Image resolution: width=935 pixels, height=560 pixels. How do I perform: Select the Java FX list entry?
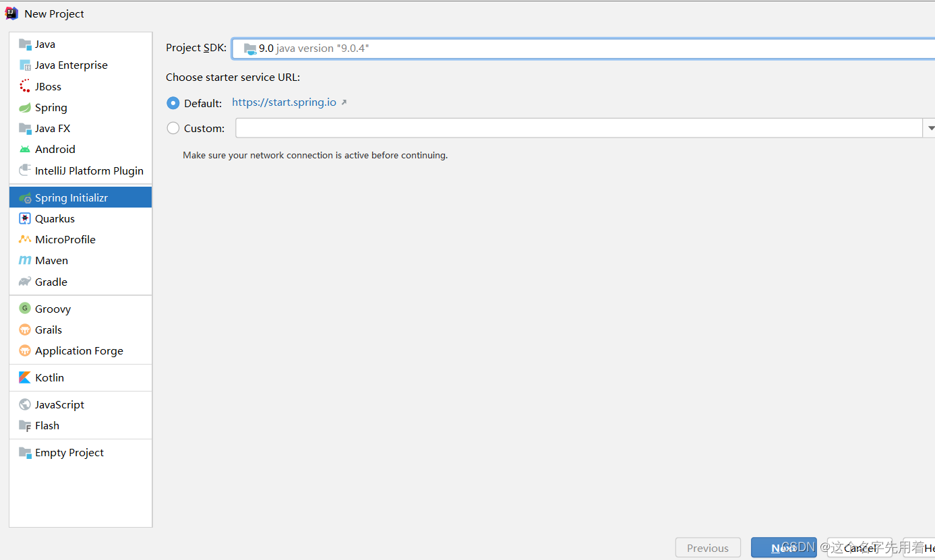80,129
